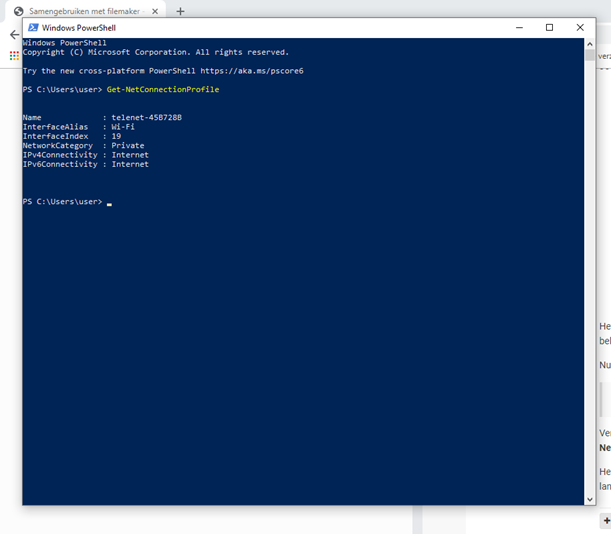Viewport: 611px width, 534px height.
Task: Click the InterfaceIndex value '19'
Action: pos(116,136)
